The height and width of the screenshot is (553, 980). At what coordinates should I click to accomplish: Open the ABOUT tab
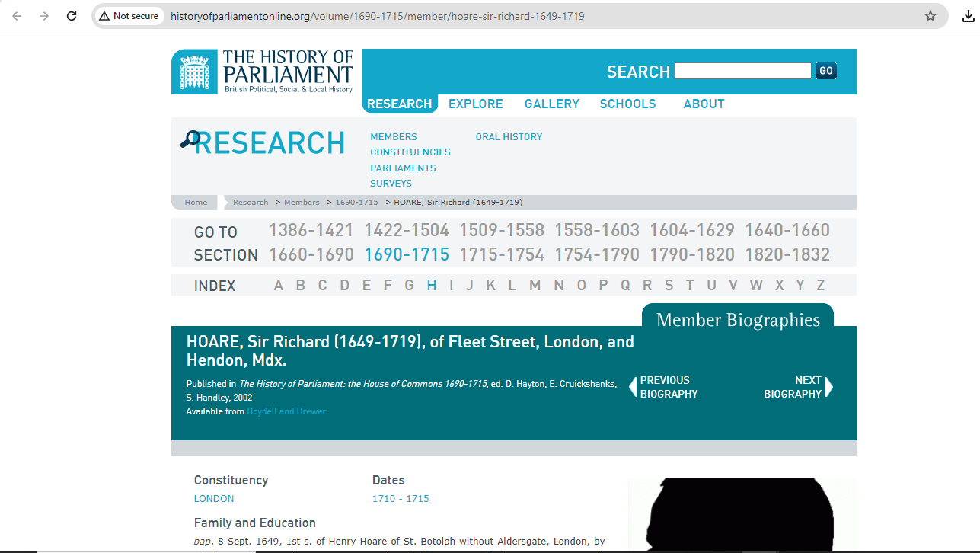click(x=704, y=104)
